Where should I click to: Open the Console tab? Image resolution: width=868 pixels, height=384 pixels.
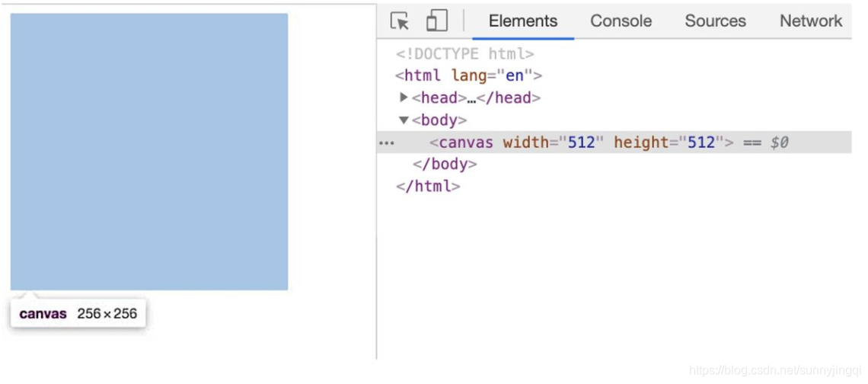(x=621, y=21)
